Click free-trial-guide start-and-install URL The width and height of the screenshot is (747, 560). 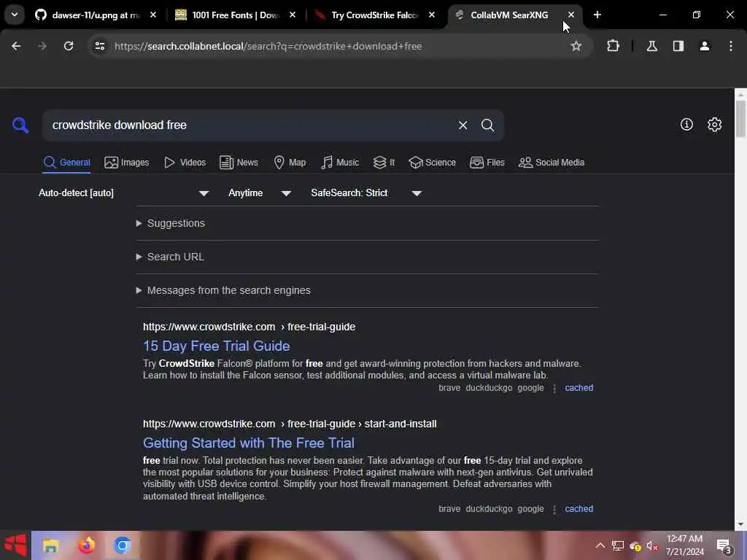290,424
